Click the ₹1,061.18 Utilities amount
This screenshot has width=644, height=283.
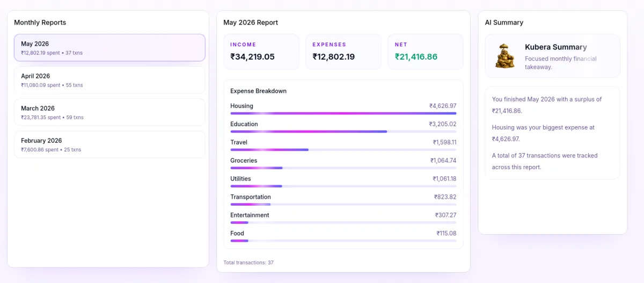click(444, 179)
